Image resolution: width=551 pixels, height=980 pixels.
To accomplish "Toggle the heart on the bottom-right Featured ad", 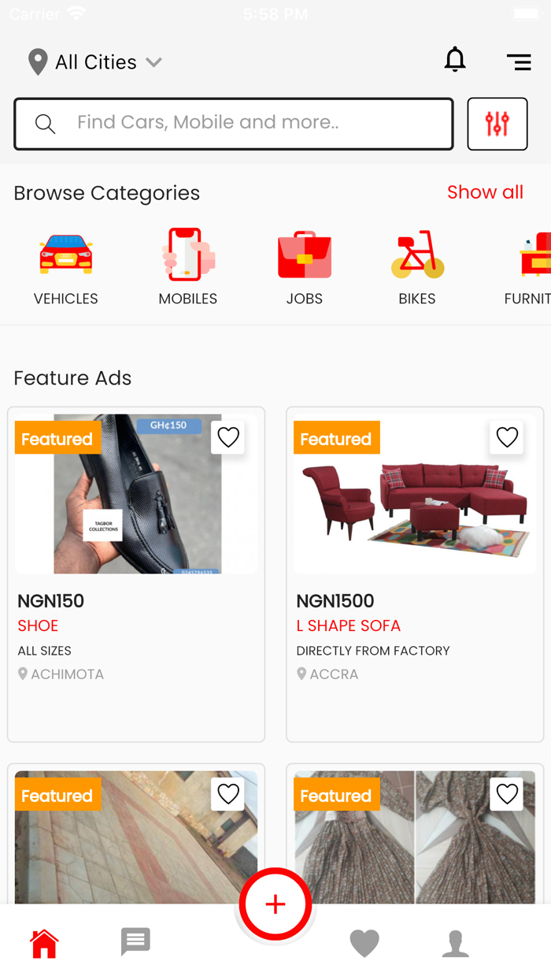I will point(506,794).
